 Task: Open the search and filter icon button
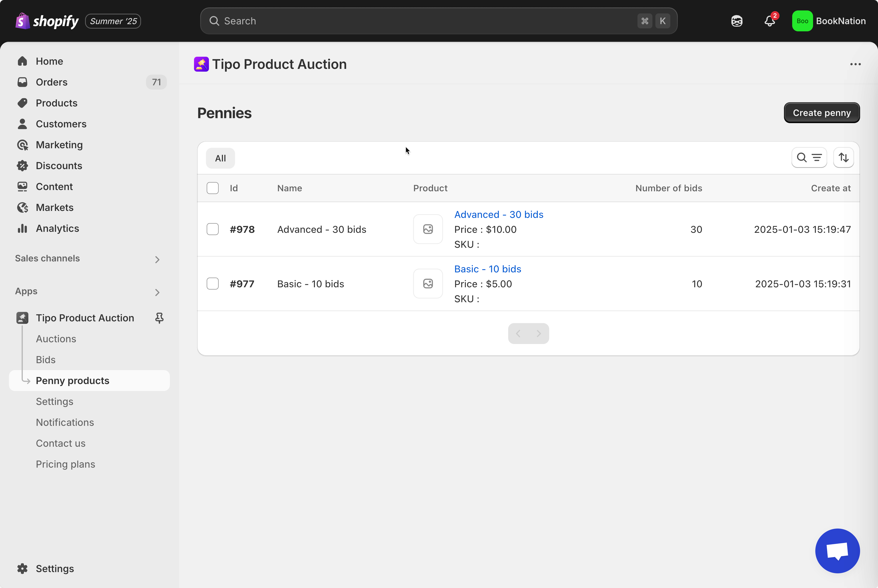809,157
